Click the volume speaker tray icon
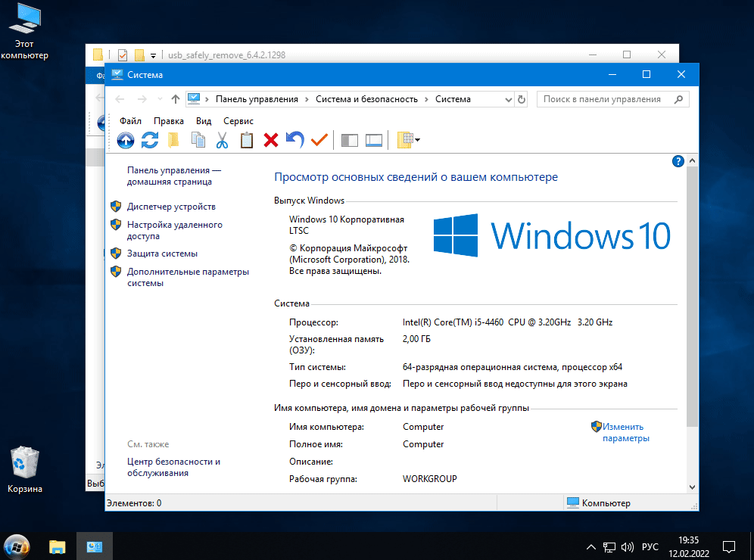This screenshot has width=754, height=560. coord(628,547)
